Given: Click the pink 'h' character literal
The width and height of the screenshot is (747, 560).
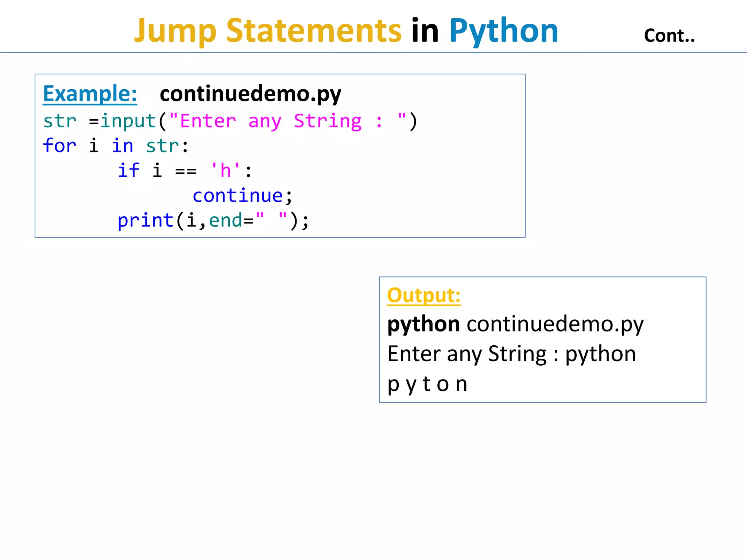Looking at the screenshot, I should coord(225,171).
